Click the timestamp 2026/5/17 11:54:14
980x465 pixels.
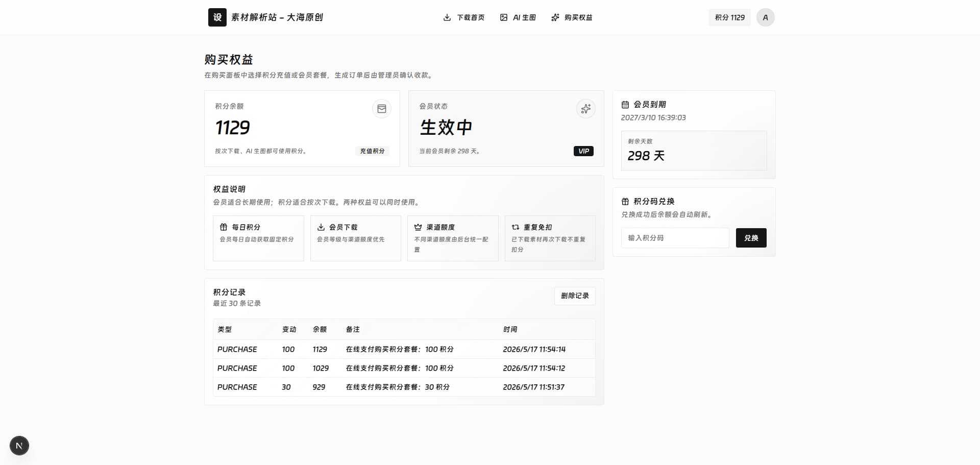(x=534, y=350)
